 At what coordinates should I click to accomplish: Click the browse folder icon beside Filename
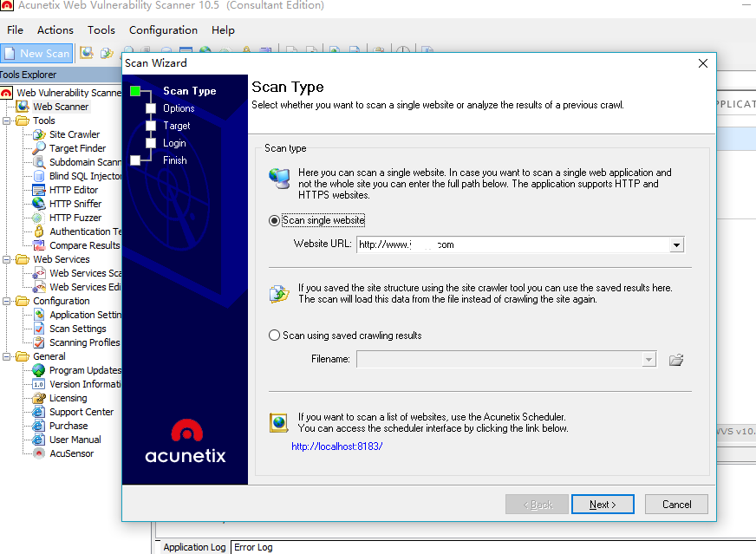(x=676, y=360)
